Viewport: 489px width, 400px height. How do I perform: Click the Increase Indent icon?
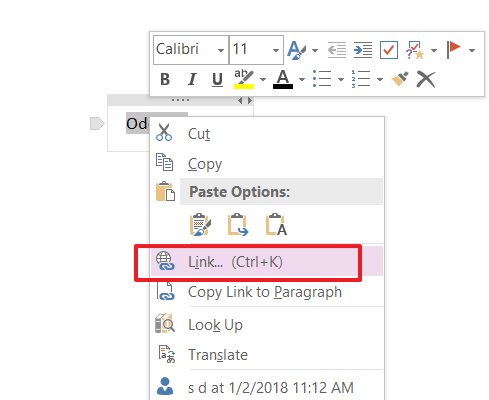pos(363,50)
